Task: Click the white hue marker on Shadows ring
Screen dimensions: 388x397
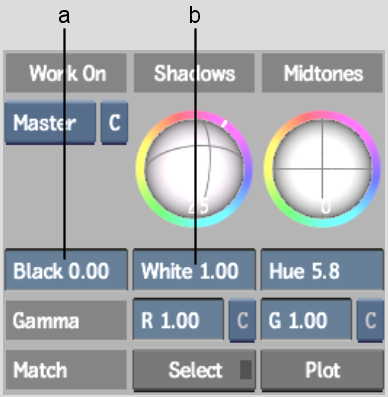Action: coord(225,124)
